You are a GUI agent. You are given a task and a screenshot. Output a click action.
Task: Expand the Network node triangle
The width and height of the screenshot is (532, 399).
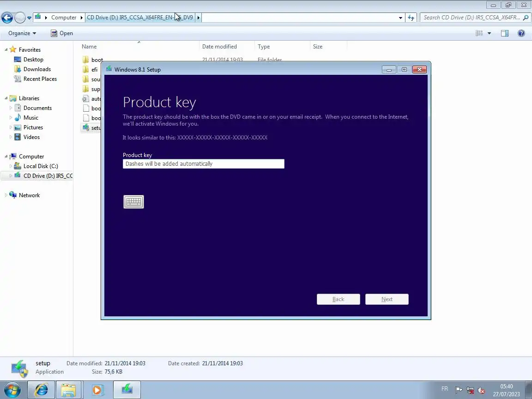click(6, 195)
